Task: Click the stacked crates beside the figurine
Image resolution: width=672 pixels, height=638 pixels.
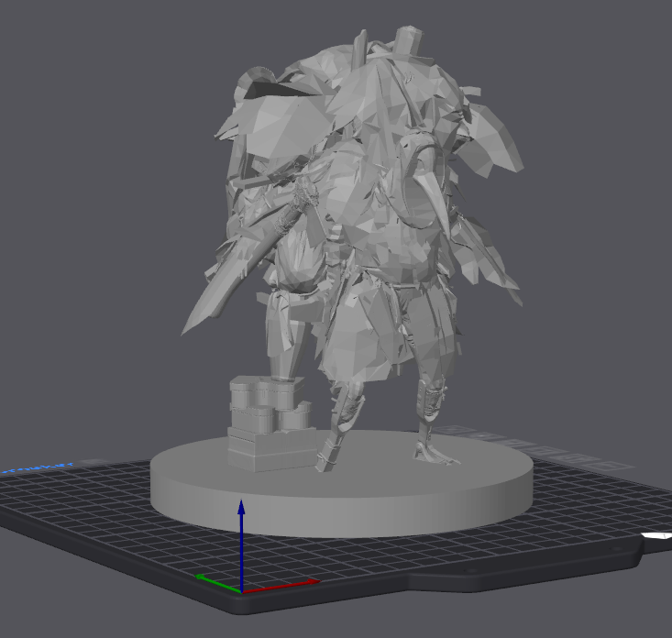Action: point(270,423)
